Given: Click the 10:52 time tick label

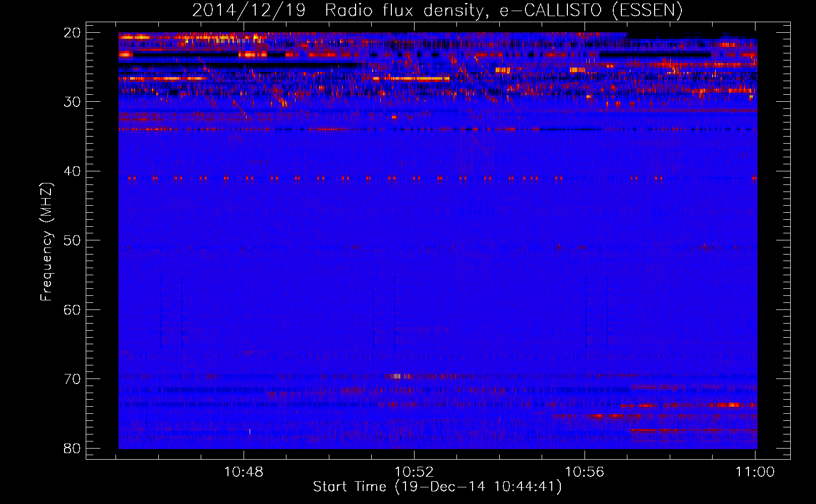Looking at the screenshot, I should coord(414,472).
